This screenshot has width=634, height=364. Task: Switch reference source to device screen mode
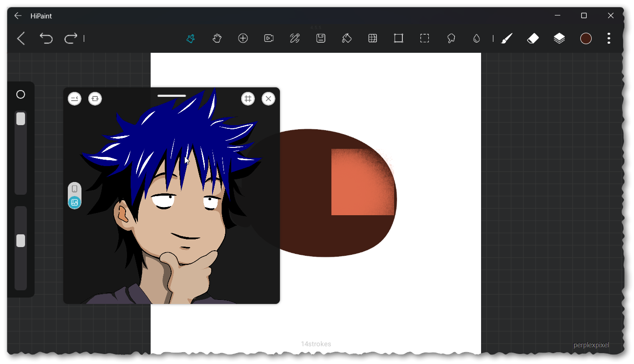75,189
